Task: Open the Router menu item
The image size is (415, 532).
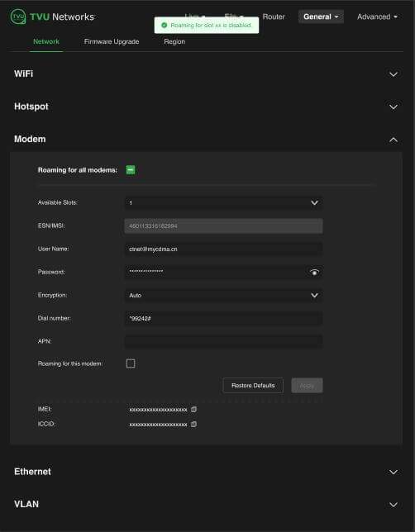Action: click(274, 17)
